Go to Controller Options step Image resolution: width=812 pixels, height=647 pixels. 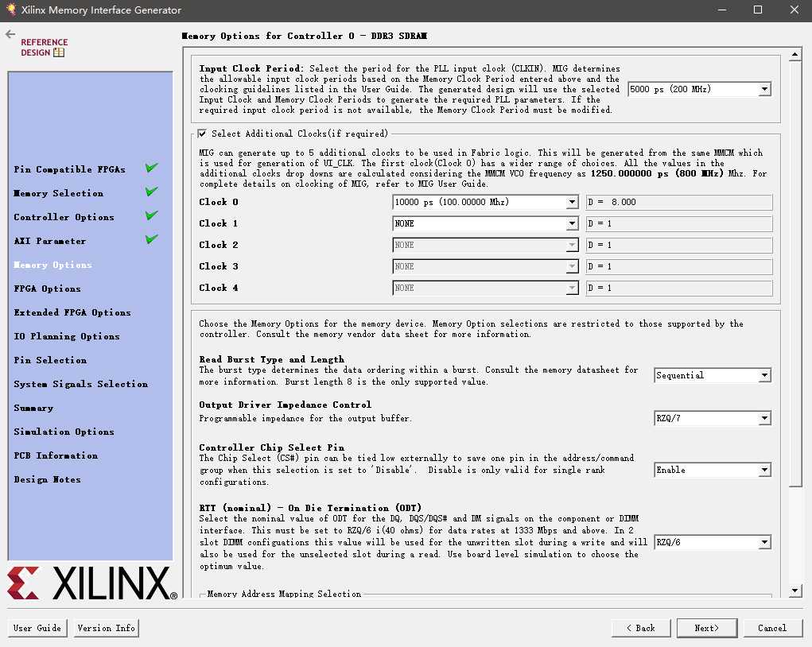click(x=64, y=217)
